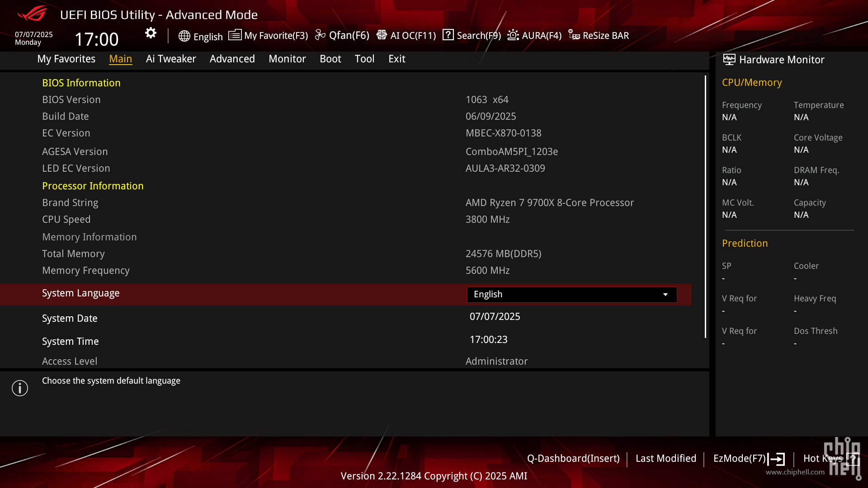Click the AI OC brain icon

382,35
